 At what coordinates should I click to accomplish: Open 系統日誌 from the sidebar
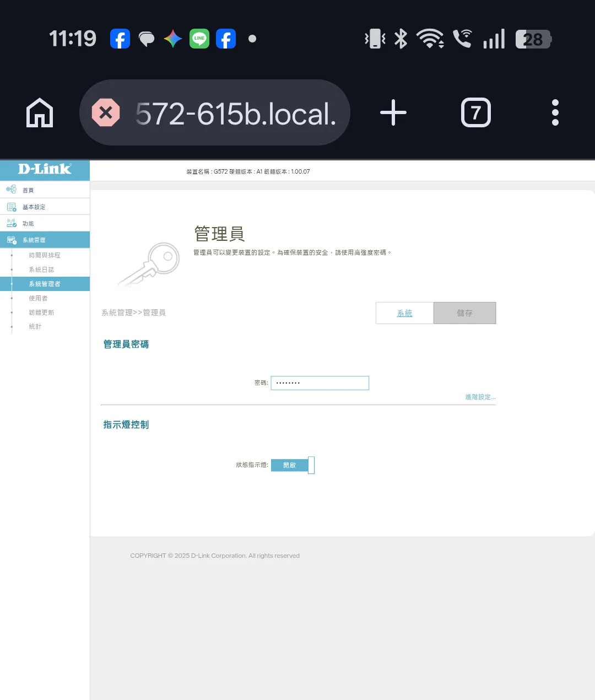point(41,270)
